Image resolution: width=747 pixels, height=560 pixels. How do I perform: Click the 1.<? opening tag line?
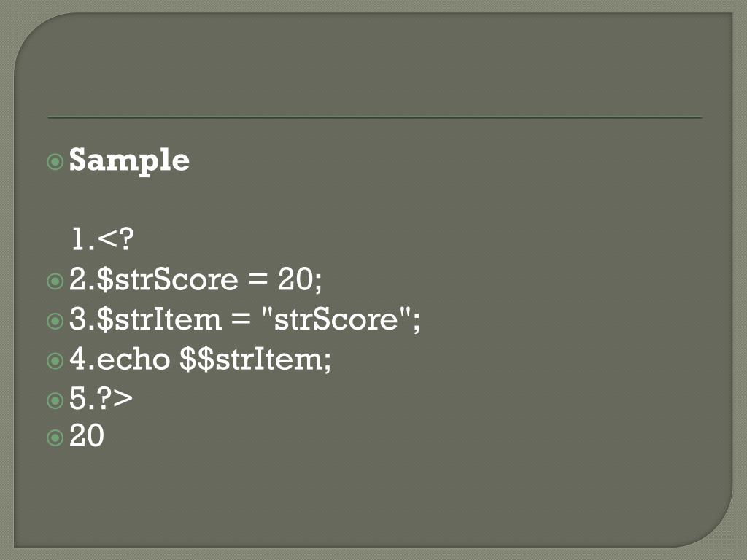102,239
